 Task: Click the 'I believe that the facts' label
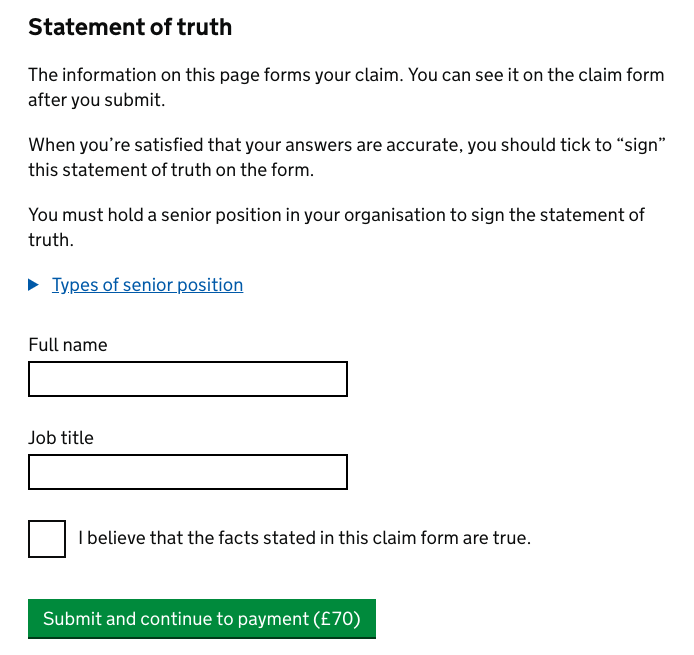click(x=305, y=538)
